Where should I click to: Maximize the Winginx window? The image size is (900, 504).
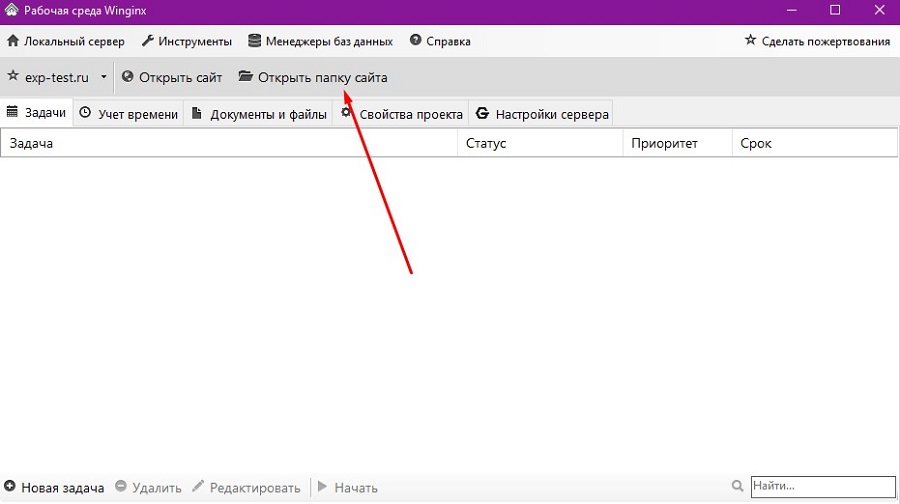835,10
